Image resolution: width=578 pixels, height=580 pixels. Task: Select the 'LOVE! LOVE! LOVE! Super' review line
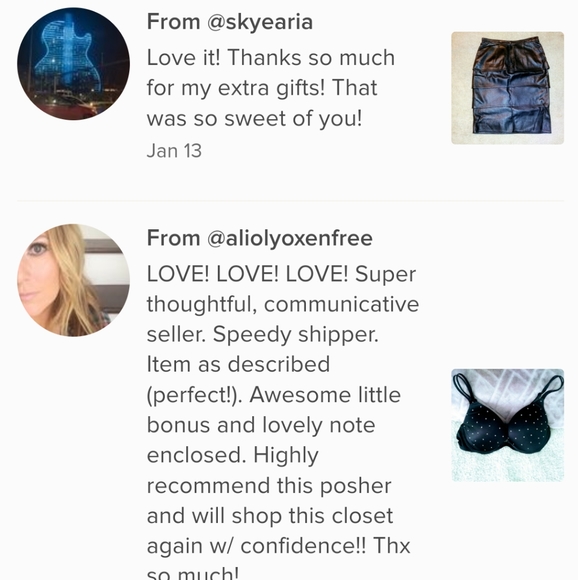pyautogui.click(x=281, y=274)
